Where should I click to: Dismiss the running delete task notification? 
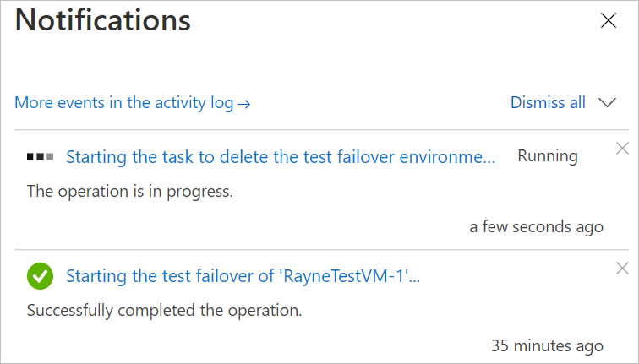[622, 149]
